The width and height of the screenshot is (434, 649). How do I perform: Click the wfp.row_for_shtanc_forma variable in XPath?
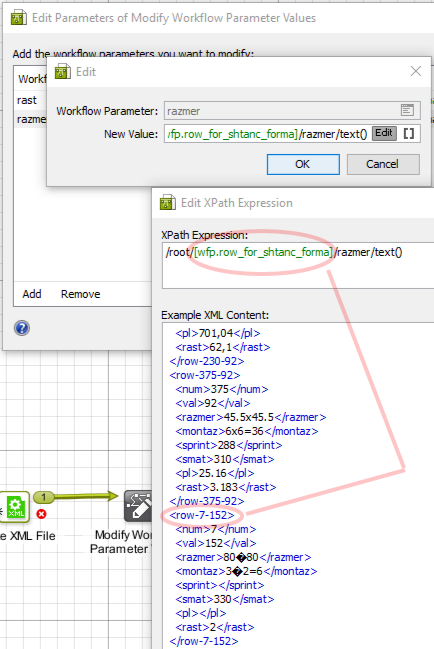263,252
